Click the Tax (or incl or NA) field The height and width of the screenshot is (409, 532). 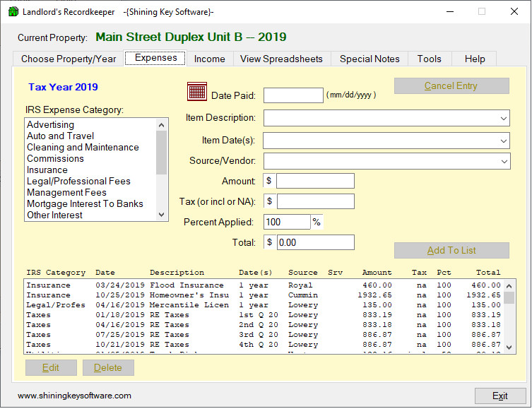pyautogui.click(x=316, y=201)
